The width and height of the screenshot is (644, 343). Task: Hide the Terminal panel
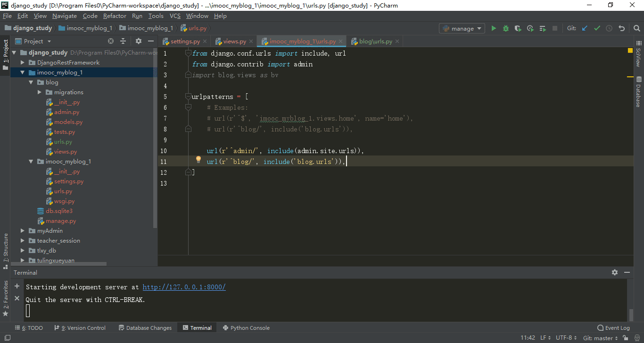click(x=627, y=272)
